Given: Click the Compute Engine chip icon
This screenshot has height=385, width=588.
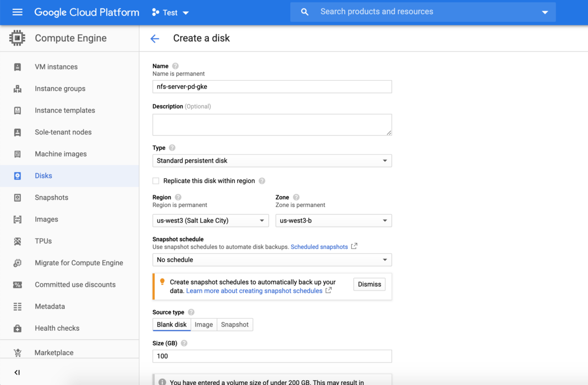Looking at the screenshot, I should tap(17, 38).
